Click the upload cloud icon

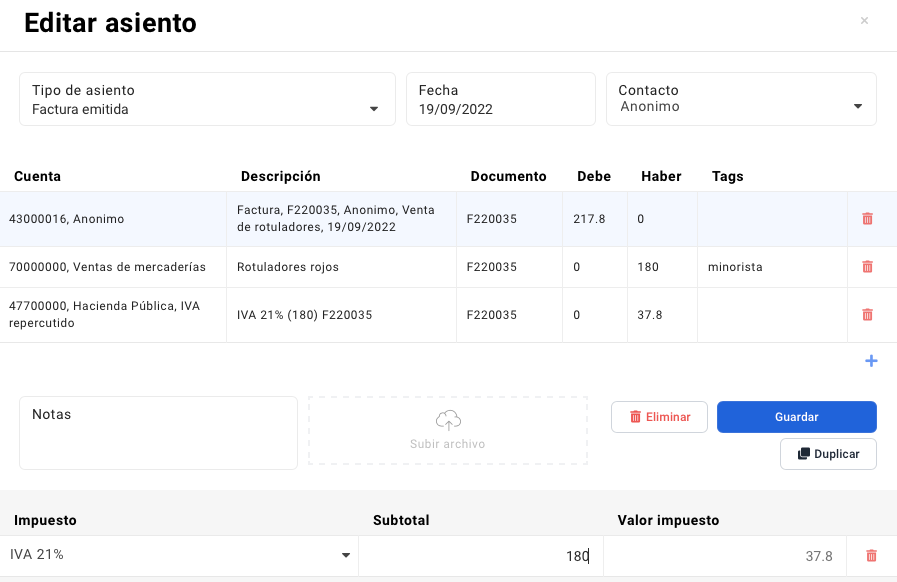point(447,419)
